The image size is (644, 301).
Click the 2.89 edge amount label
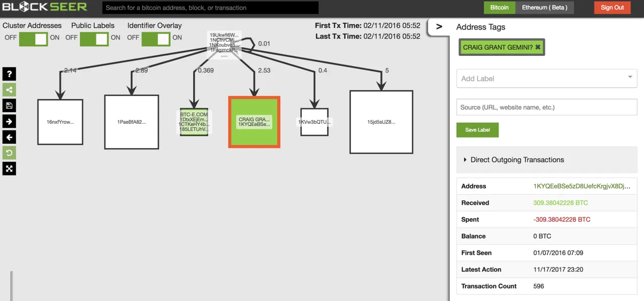tap(141, 70)
